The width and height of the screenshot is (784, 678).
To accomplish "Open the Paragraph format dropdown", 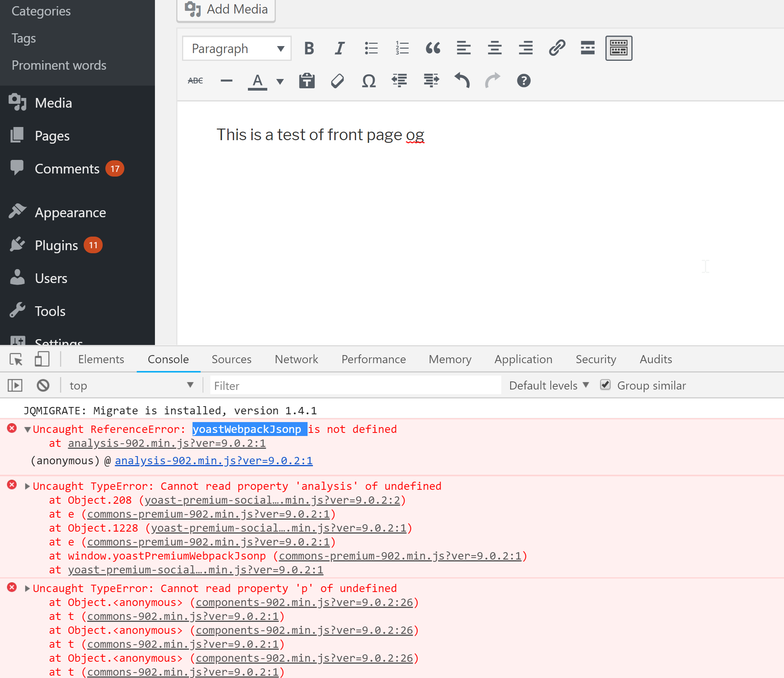I will (237, 48).
